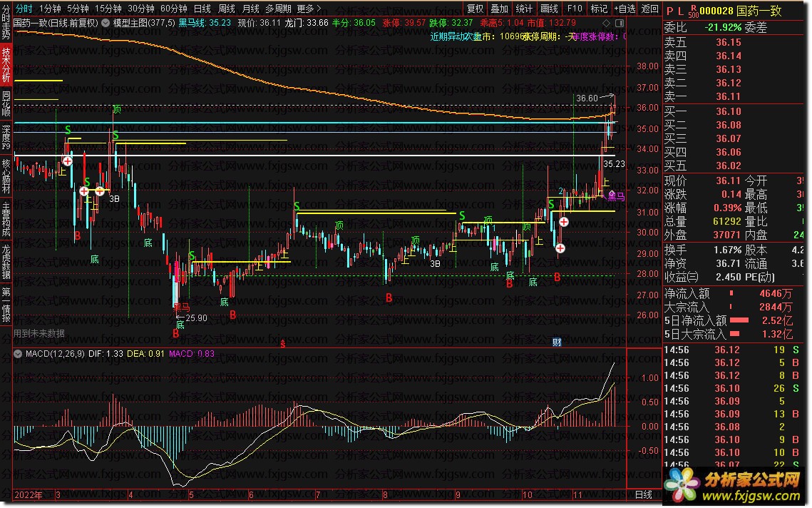Image resolution: width=812 pixels, height=508 pixels.
Task: Click the 叠加 overlay button
Action: (x=499, y=9)
